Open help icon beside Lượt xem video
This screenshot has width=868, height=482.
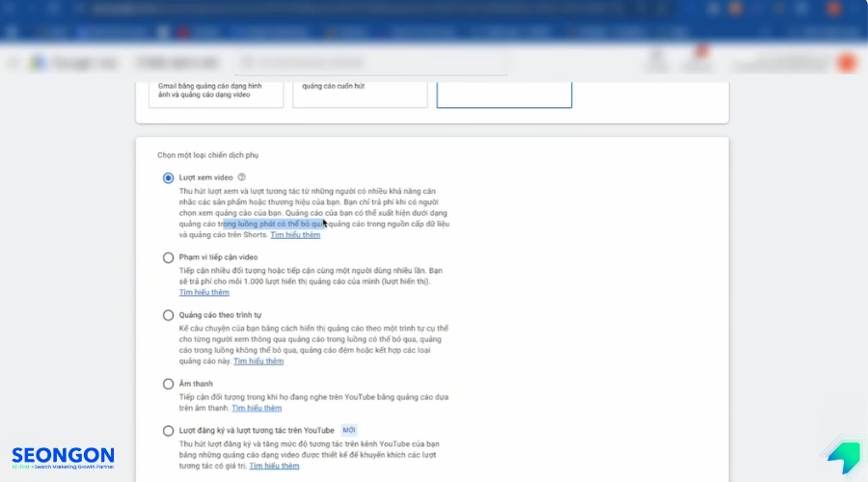tap(241, 177)
